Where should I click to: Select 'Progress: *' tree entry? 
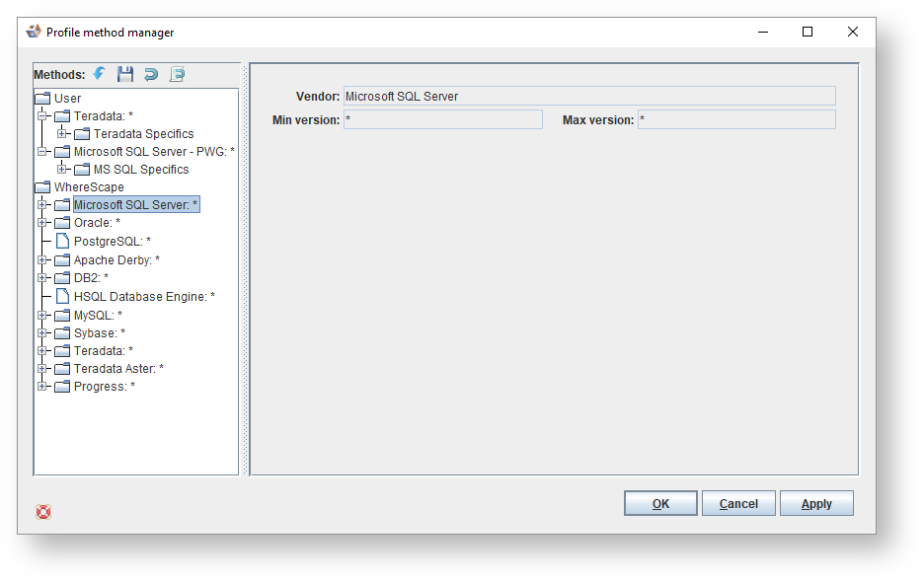click(x=105, y=387)
